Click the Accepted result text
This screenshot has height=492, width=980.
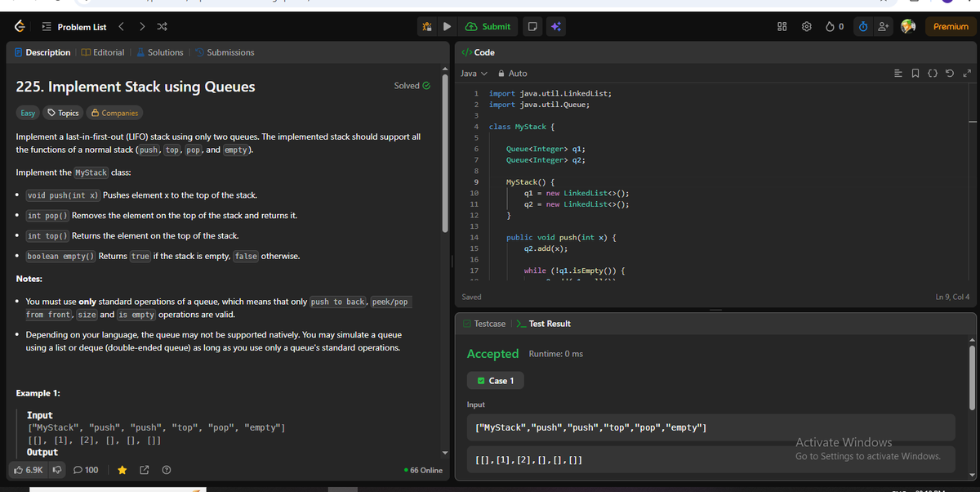(x=492, y=354)
